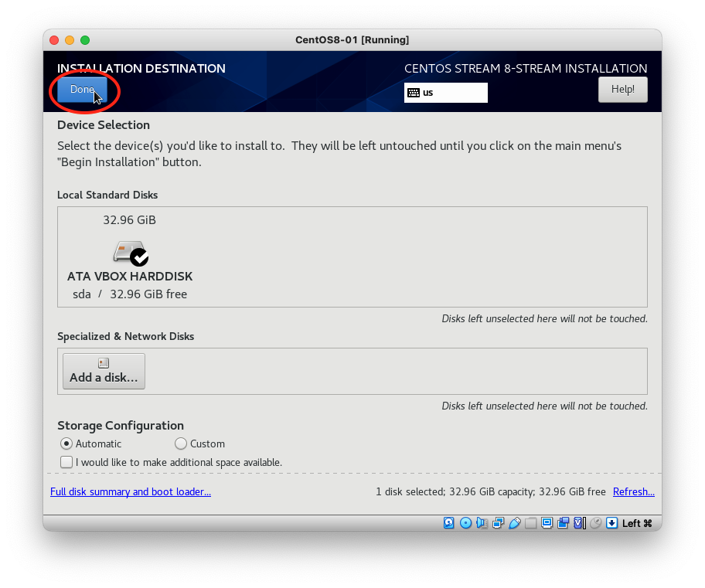Select Automatic storage configuration
The height and width of the screenshot is (588, 705).
coord(66,444)
